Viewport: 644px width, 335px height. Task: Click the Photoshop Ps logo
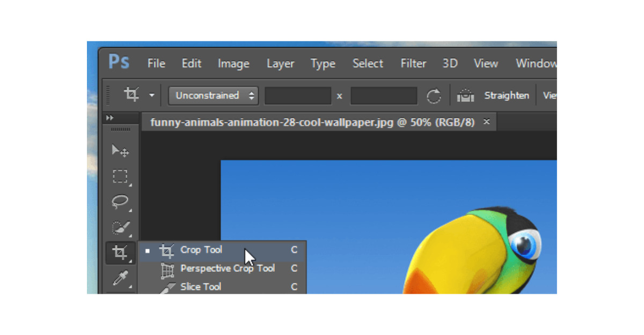(119, 62)
